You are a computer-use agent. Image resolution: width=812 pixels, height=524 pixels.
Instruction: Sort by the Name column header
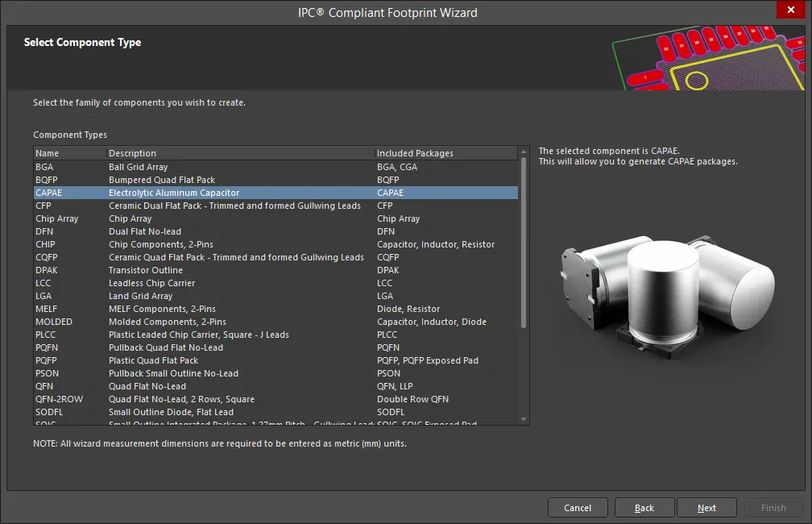(x=70, y=153)
